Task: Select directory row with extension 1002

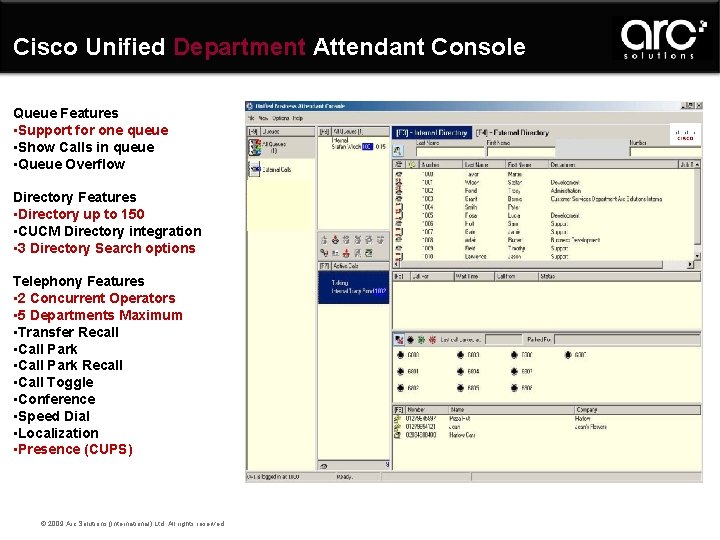Action: point(544,191)
